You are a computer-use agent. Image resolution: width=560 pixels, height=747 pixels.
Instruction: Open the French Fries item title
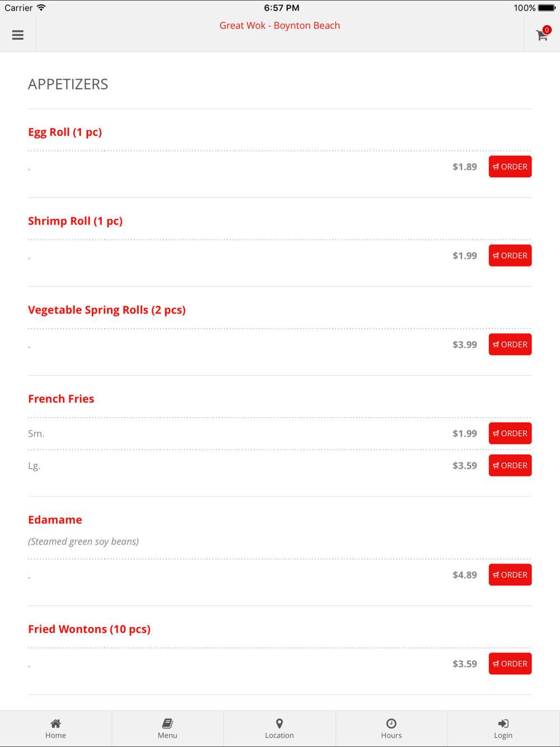(61, 399)
